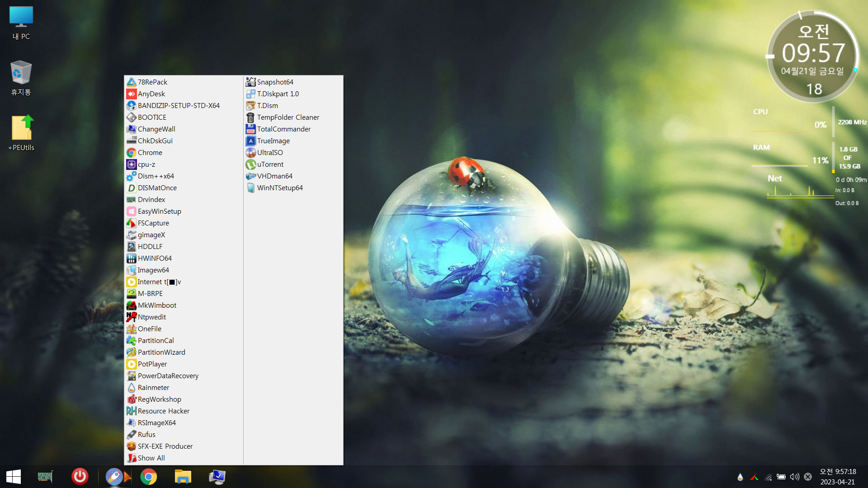Open RSImageX64 from the list
The width and height of the screenshot is (868, 488).
click(184, 422)
